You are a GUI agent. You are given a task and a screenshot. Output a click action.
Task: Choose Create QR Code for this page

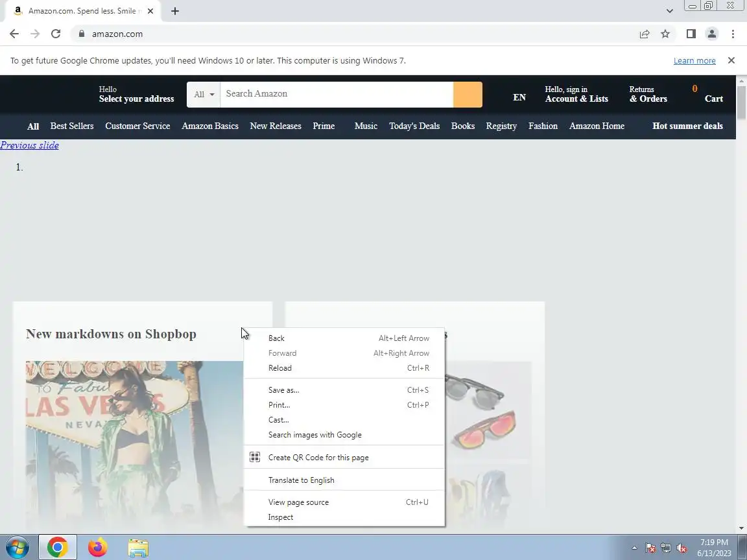point(344,458)
